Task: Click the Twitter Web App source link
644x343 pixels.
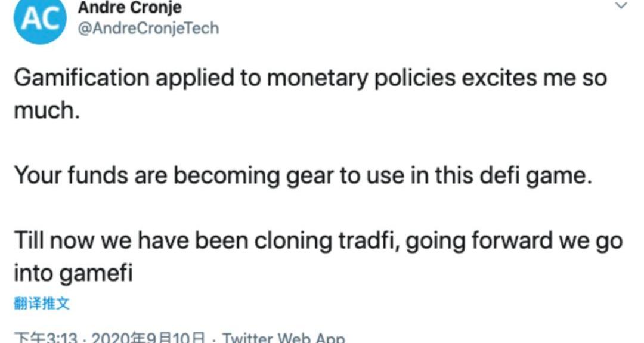Action: (x=283, y=338)
